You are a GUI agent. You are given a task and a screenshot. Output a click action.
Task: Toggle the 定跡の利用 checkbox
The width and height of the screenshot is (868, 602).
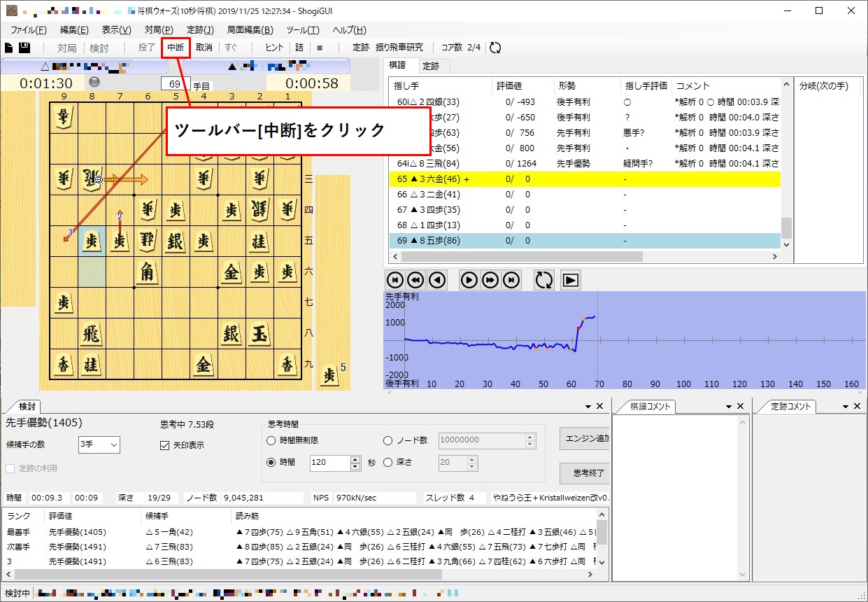pyautogui.click(x=10, y=468)
